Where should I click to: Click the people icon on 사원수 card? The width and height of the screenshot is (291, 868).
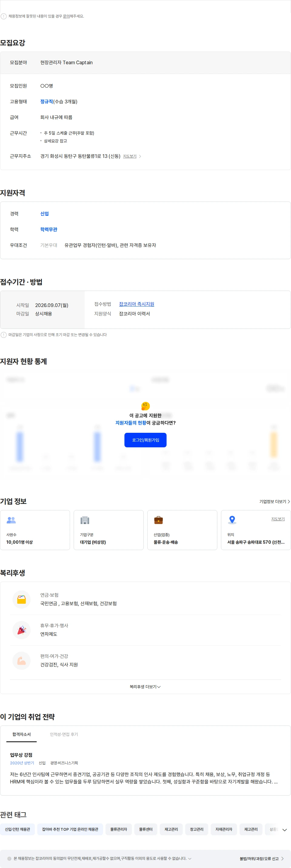click(11, 520)
